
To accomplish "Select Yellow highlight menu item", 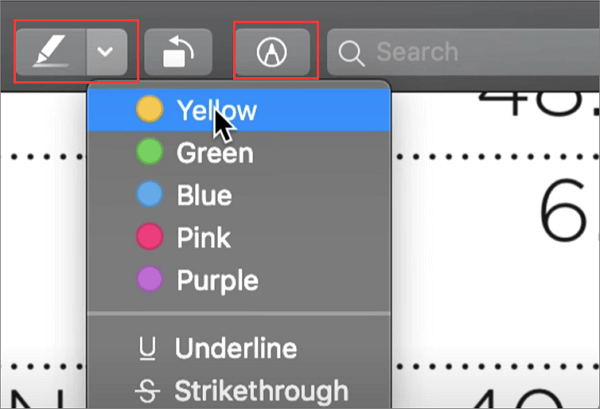I will pyautogui.click(x=217, y=111).
